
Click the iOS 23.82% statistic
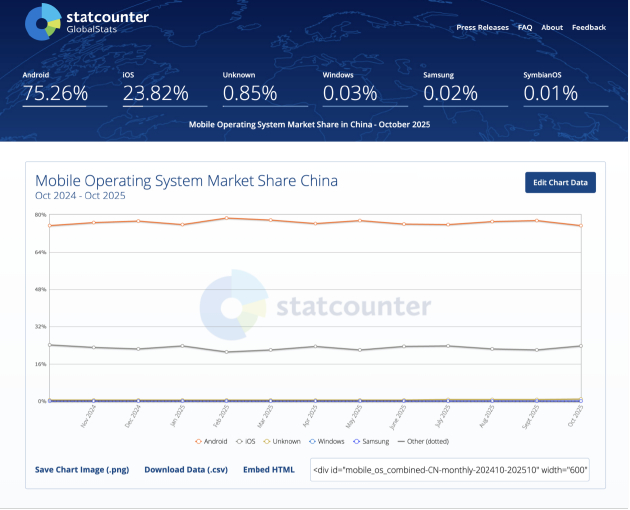click(x=165, y=89)
